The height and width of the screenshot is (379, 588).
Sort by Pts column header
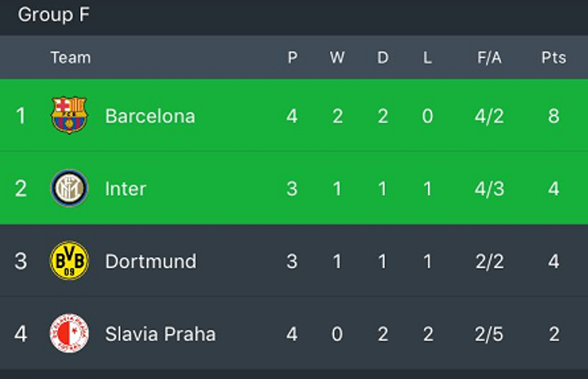(554, 57)
